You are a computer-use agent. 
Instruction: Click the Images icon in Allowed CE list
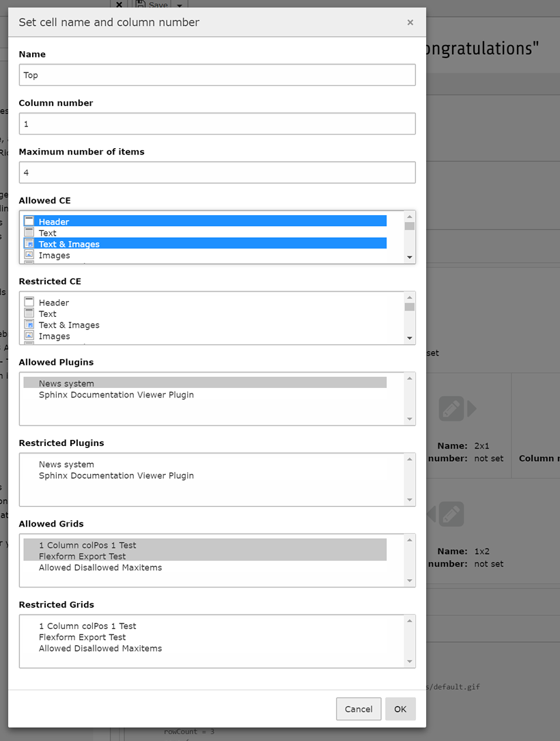click(29, 255)
